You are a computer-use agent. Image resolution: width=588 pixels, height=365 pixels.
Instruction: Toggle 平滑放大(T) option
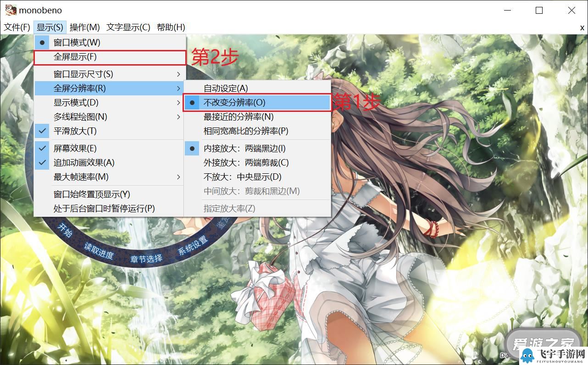coord(110,131)
